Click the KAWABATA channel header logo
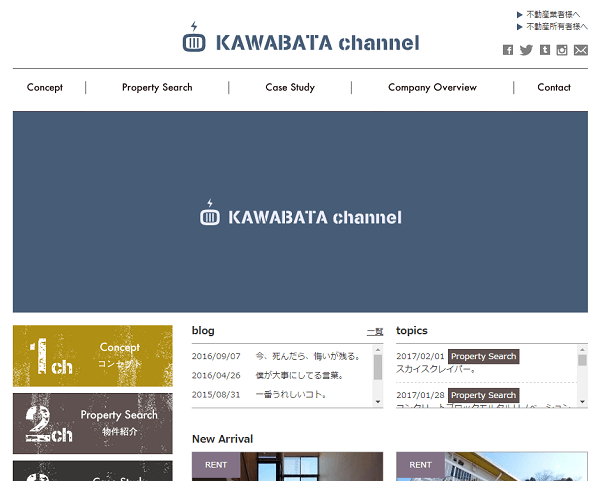This screenshot has width=600, height=481. coord(301,38)
